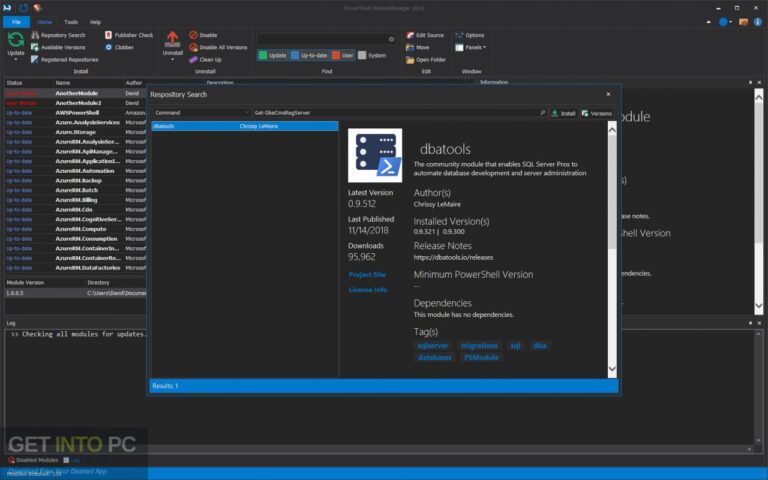Click the magnifier search icon in Repository Search
The width and height of the screenshot is (768, 480).
click(542, 113)
